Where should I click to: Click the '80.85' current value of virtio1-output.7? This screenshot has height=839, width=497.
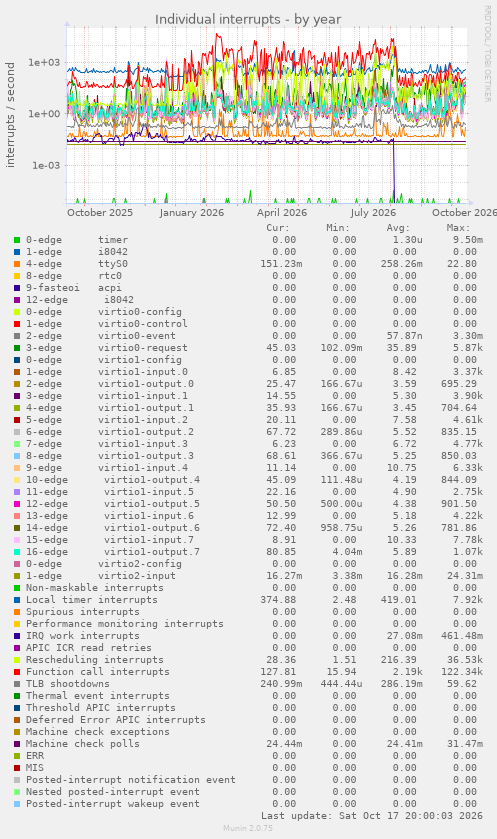click(281, 552)
